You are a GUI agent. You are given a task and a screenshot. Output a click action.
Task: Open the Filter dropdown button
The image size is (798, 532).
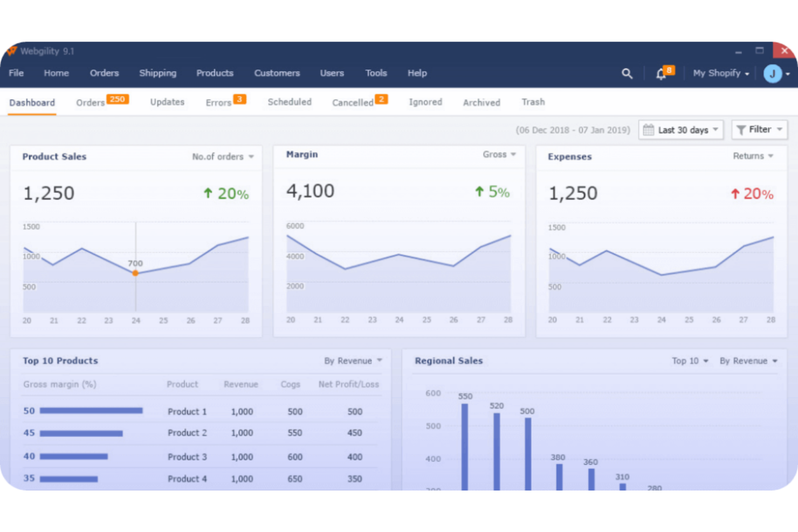[x=760, y=130]
